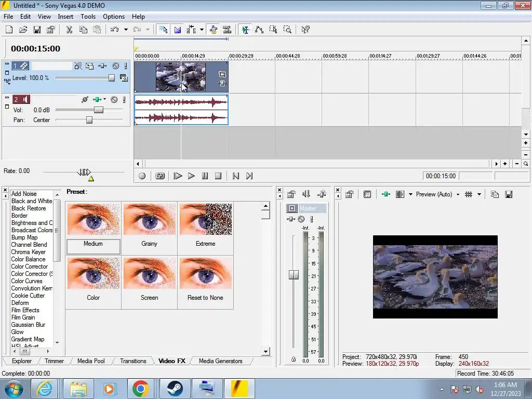The height and width of the screenshot is (399, 532).
Task: Select the Zoom Edit tool
Action: (287, 30)
